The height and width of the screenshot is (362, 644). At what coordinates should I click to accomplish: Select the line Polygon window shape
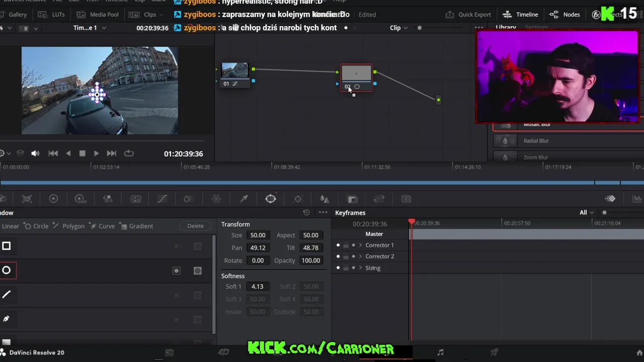coord(7,295)
